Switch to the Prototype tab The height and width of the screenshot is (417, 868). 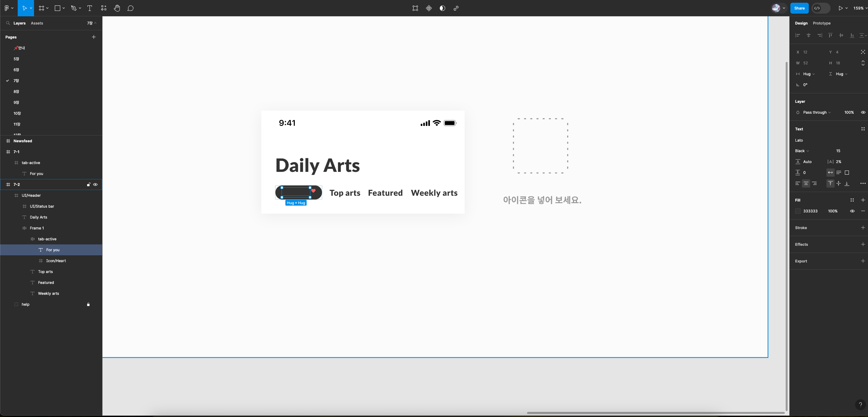click(x=821, y=23)
